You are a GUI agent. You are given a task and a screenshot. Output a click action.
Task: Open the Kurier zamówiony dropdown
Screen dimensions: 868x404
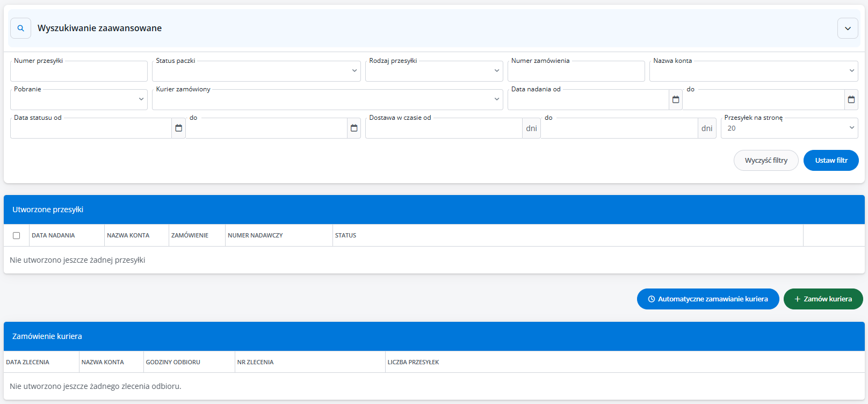[327, 99]
